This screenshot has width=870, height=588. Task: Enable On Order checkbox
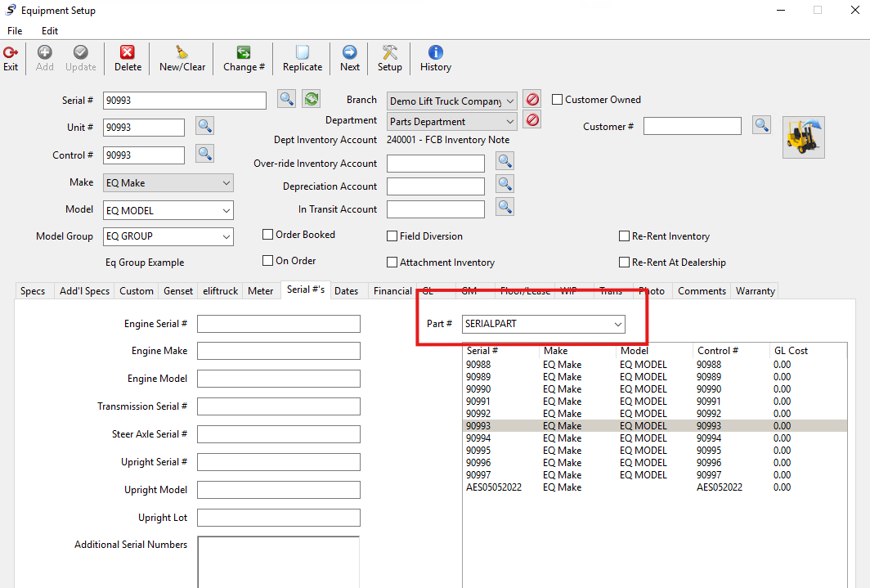[267, 261]
